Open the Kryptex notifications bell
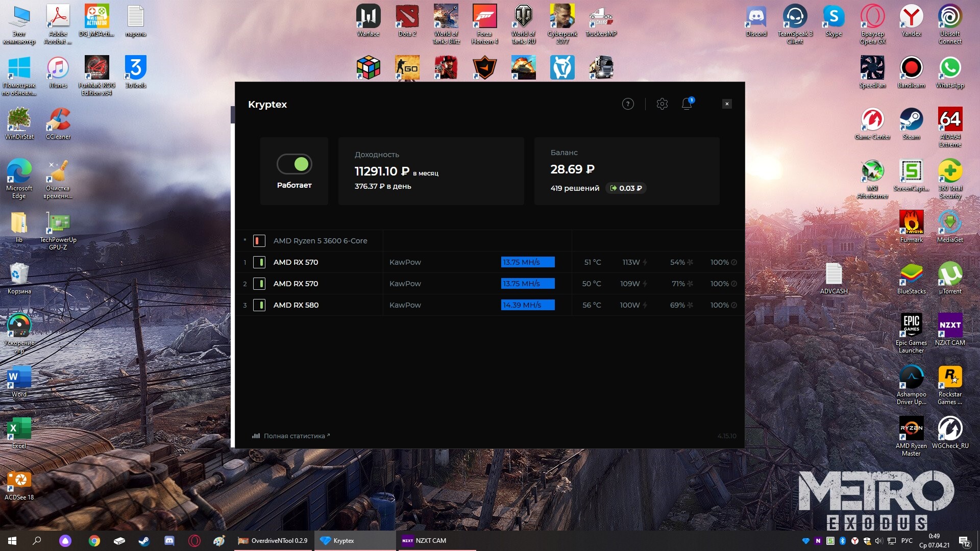 tap(687, 104)
